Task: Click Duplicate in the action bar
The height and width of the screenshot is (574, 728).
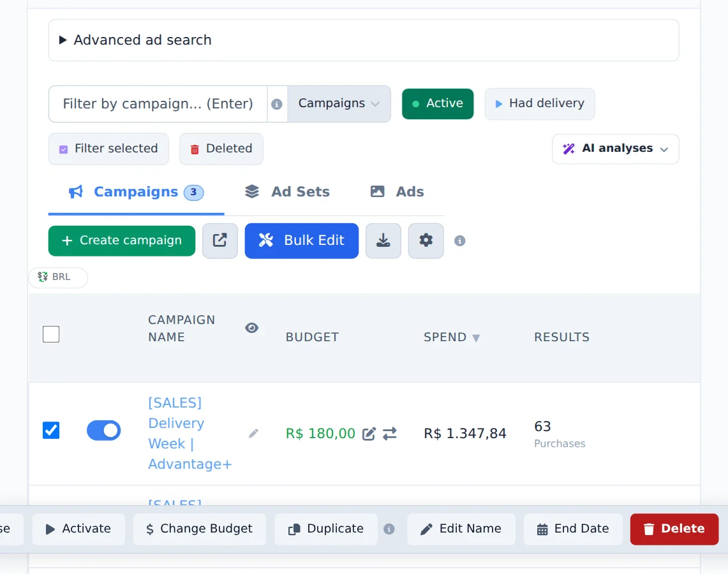Action: [x=326, y=529]
